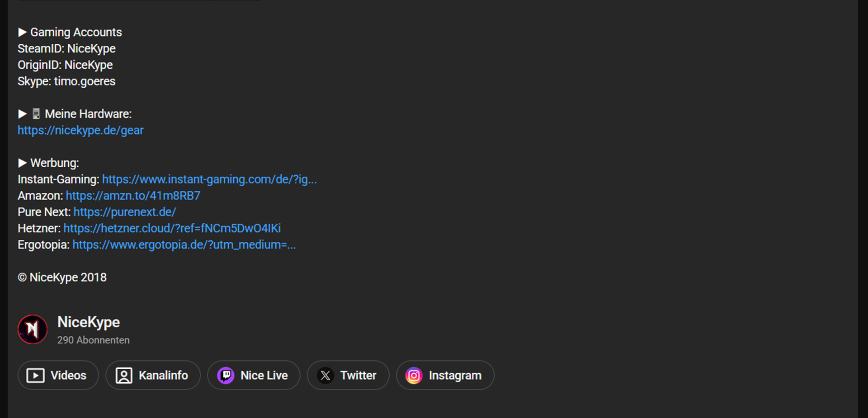The image size is (868, 418).
Task: Click the purple Twitch icon
Action: pyautogui.click(x=226, y=376)
